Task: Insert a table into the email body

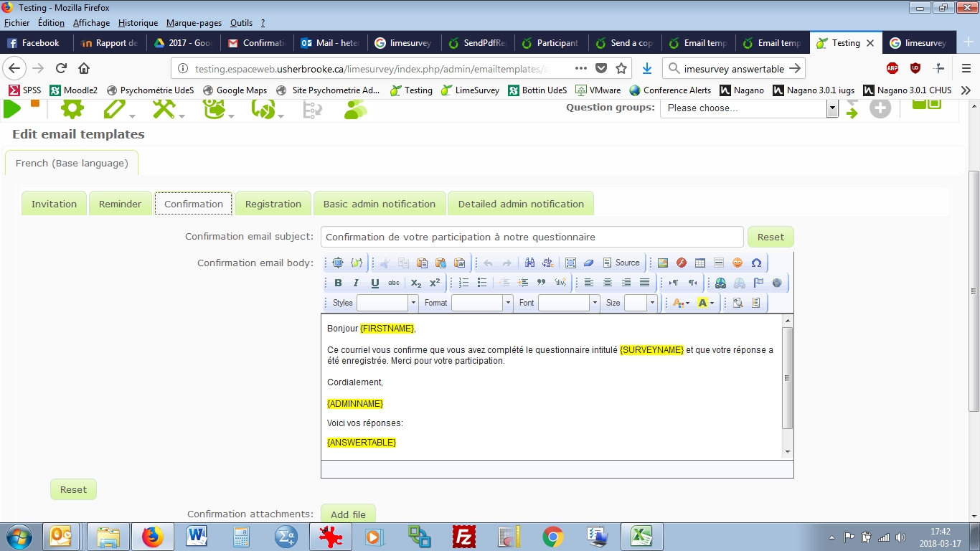Action: (700, 263)
